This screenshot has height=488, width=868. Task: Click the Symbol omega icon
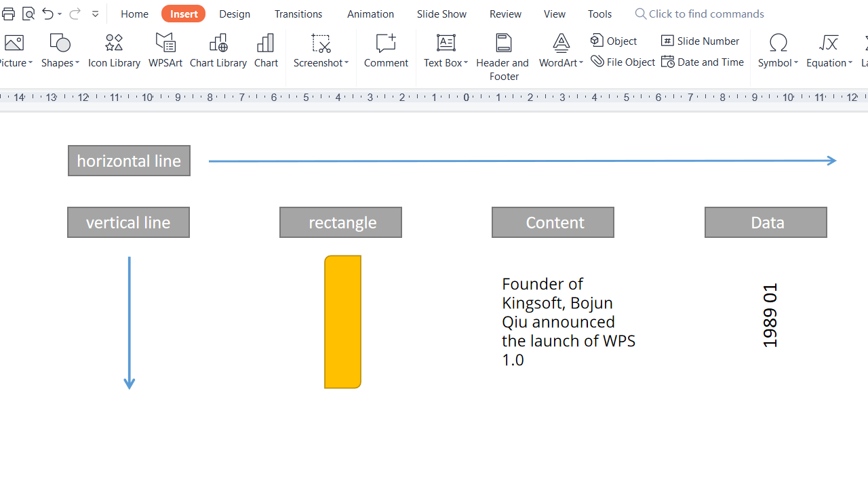tap(778, 43)
